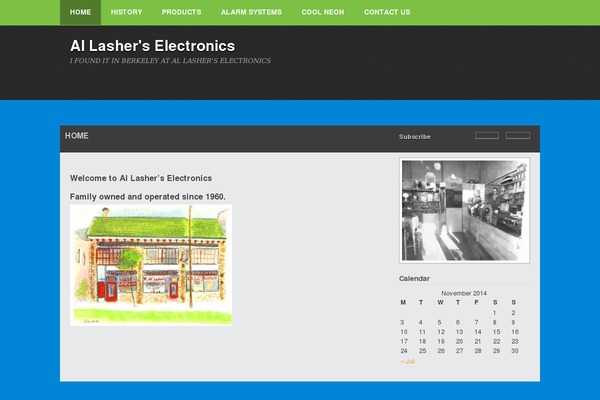Select day 12 in the calendar
Image resolution: width=600 pixels, height=400 pixels.
[x=441, y=332]
